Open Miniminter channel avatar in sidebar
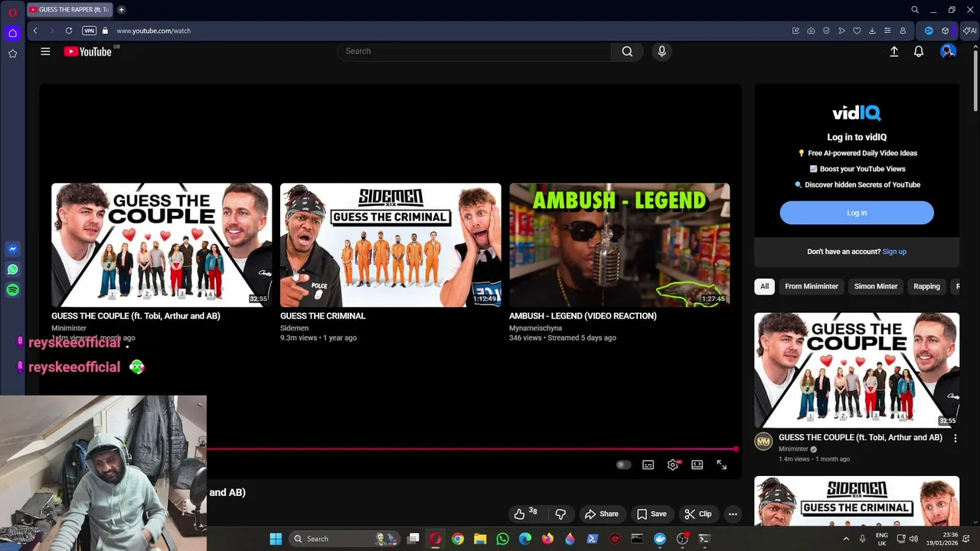Screen dimensions: 980x551 tap(763, 441)
